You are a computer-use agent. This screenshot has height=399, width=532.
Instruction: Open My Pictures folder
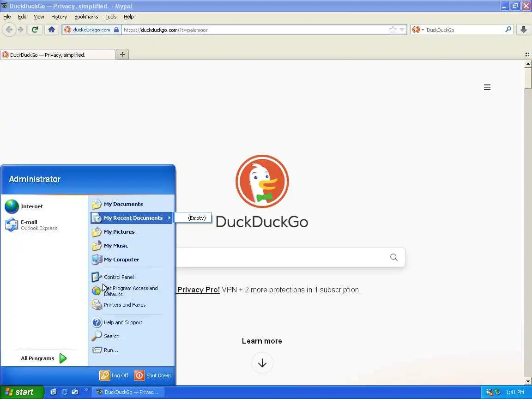tap(132, 232)
